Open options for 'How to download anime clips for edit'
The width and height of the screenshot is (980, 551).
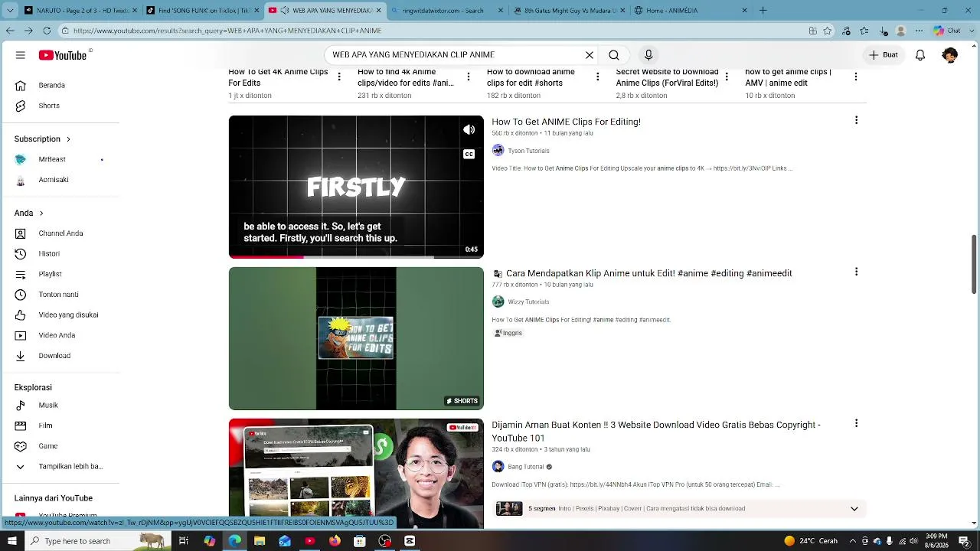click(598, 77)
